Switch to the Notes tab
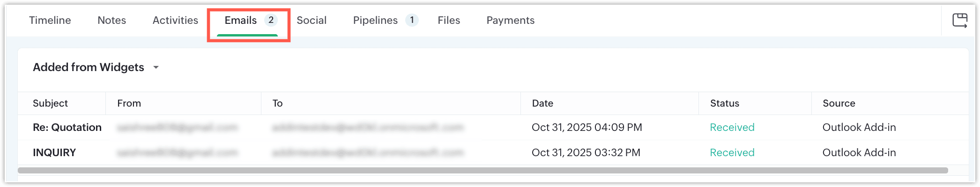This screenshot has width=980, height=187. click(x=111, y=21)
